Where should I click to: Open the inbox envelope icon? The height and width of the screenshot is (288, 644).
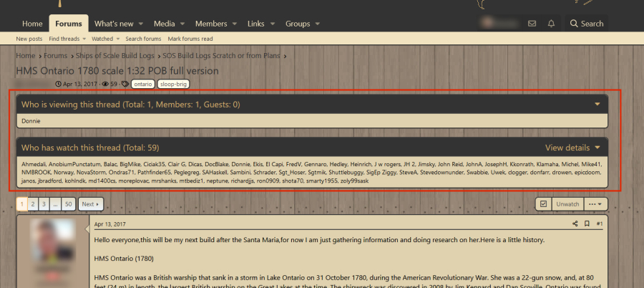pos(532,24)
